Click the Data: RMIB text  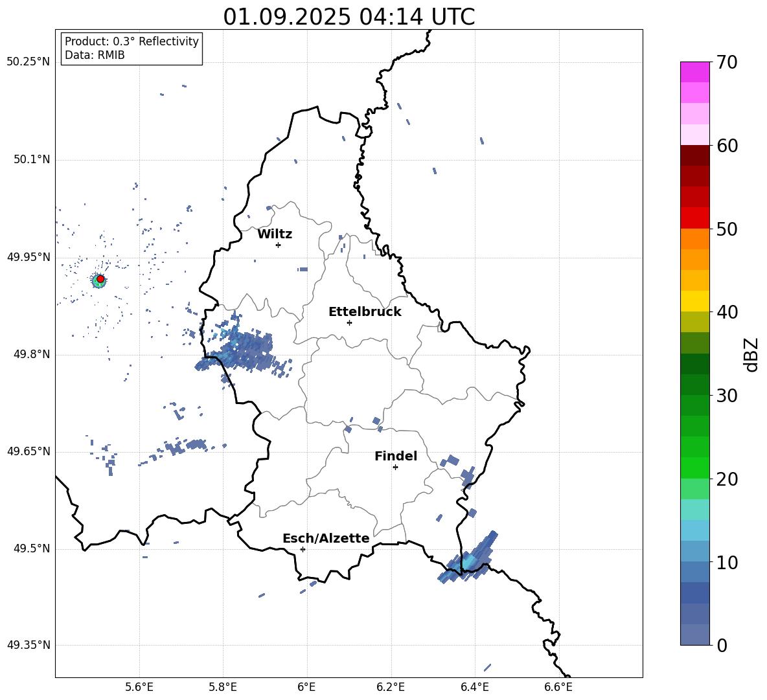coord(95,55)
